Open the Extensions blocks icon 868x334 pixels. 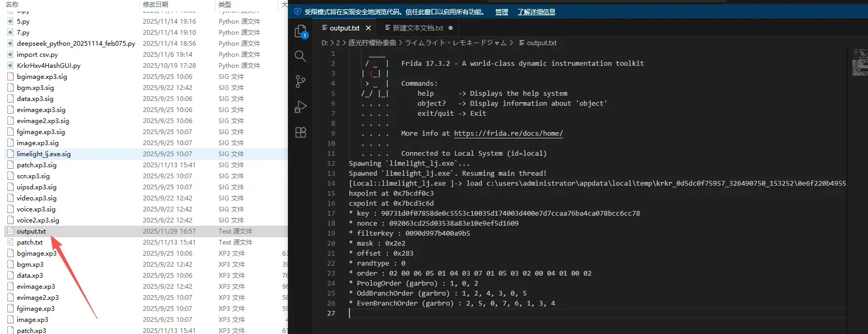pos(301,132)
